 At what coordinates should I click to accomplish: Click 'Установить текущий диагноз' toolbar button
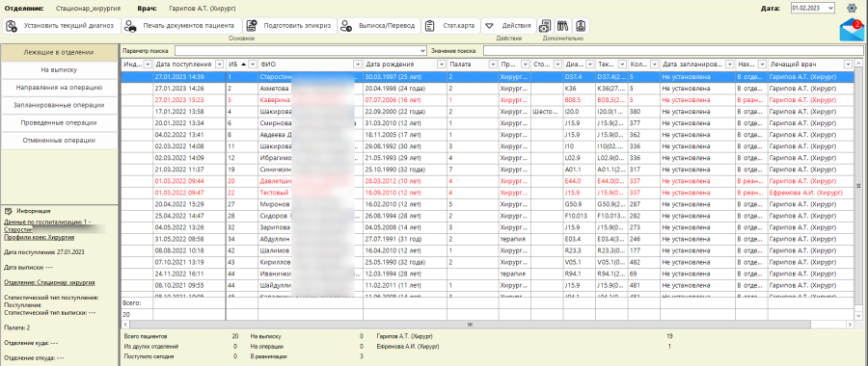click(62, 25)
